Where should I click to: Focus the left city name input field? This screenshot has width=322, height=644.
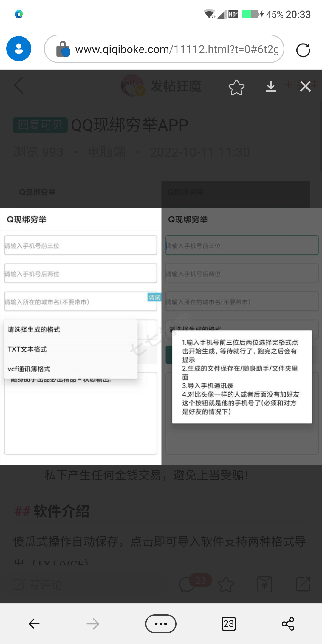tap(80, 301)
